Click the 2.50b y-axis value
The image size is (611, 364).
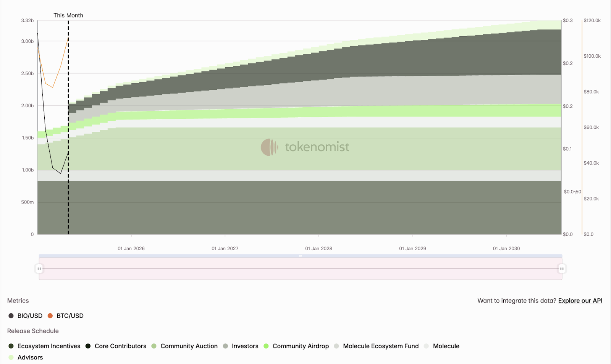tap(27, 73)
